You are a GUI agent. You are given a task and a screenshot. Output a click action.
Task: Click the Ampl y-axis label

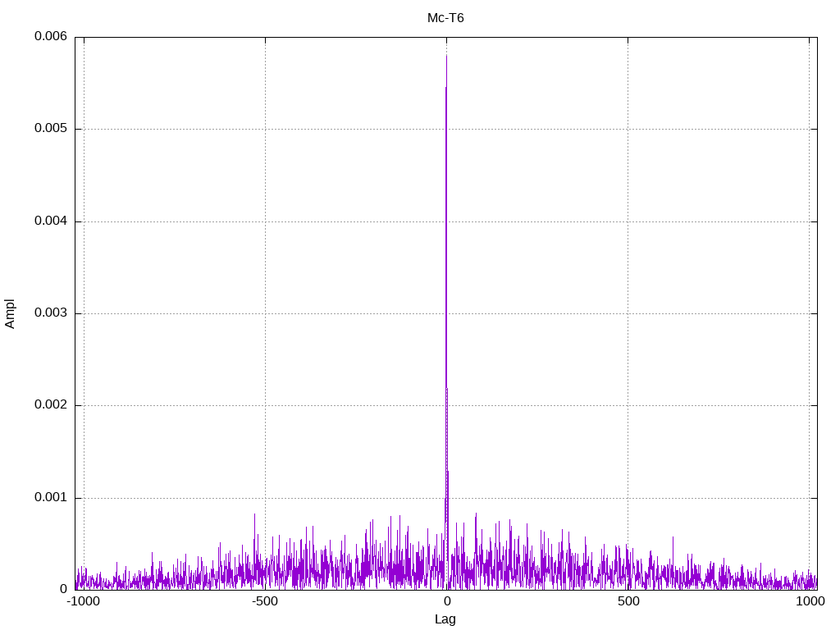[x=10, y=314]
